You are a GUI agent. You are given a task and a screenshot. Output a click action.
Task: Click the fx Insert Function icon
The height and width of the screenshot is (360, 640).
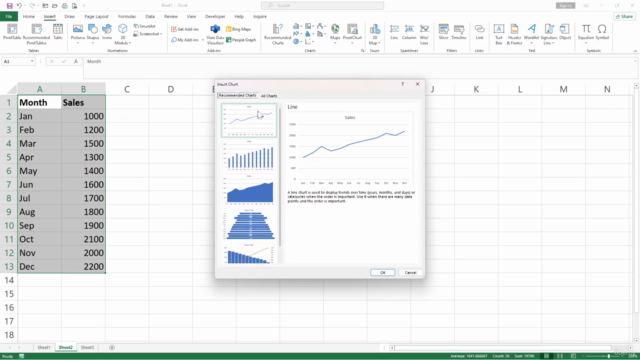[x=76, y=62]
